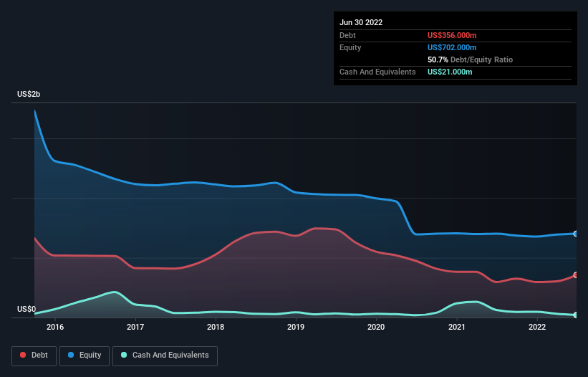Click the 2016 x-axis label
The width and height of the screenshot is (588, 377).
55,327
